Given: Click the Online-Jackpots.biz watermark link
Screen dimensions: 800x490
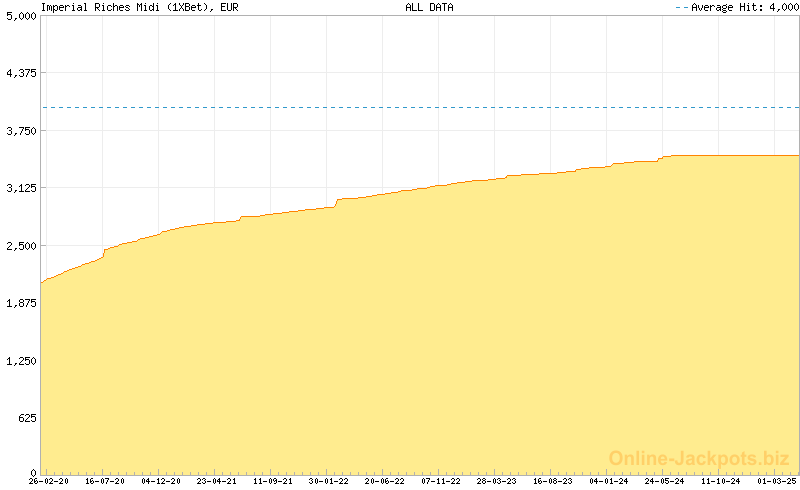Looking at the screenshot, I should click(x=699, y=458).
